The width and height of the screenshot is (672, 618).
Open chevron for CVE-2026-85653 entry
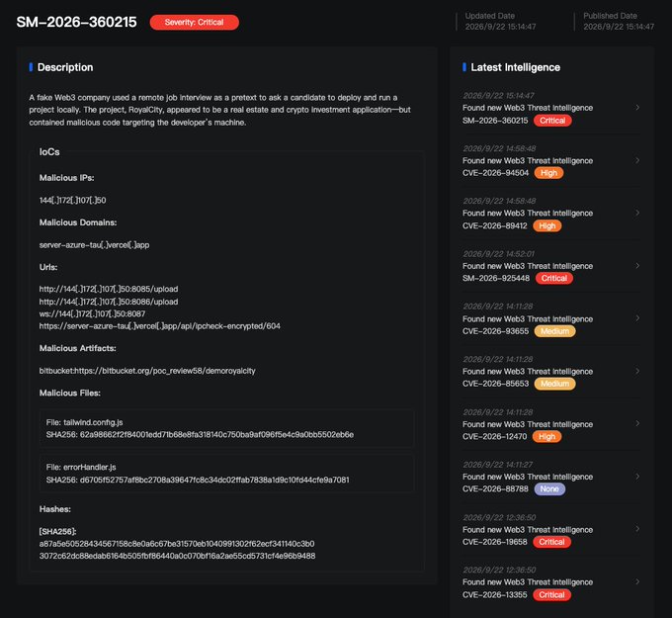[x=637, y=371]
